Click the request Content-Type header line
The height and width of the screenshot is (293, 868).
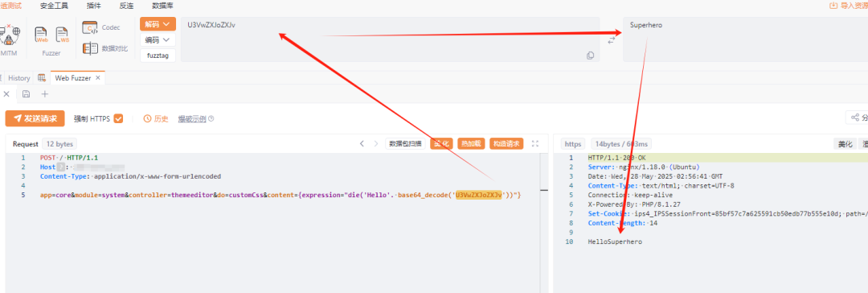click(130, 176)
